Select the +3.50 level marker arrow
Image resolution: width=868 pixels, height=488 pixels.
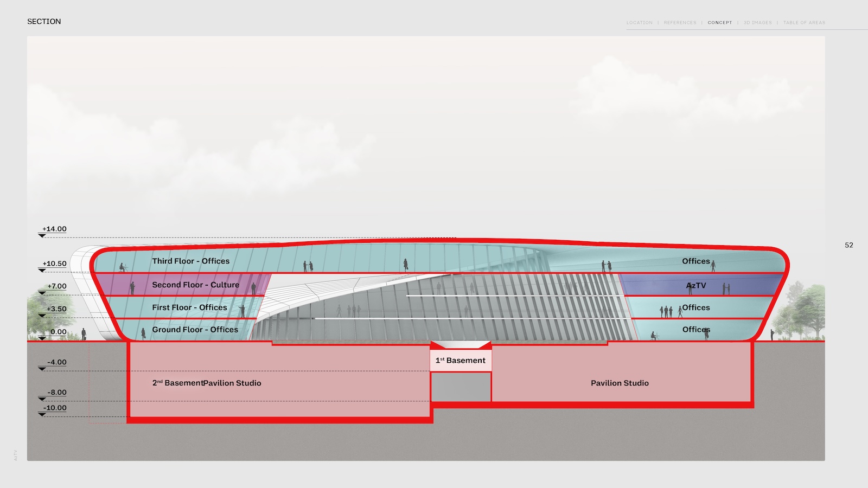[42, 316]
